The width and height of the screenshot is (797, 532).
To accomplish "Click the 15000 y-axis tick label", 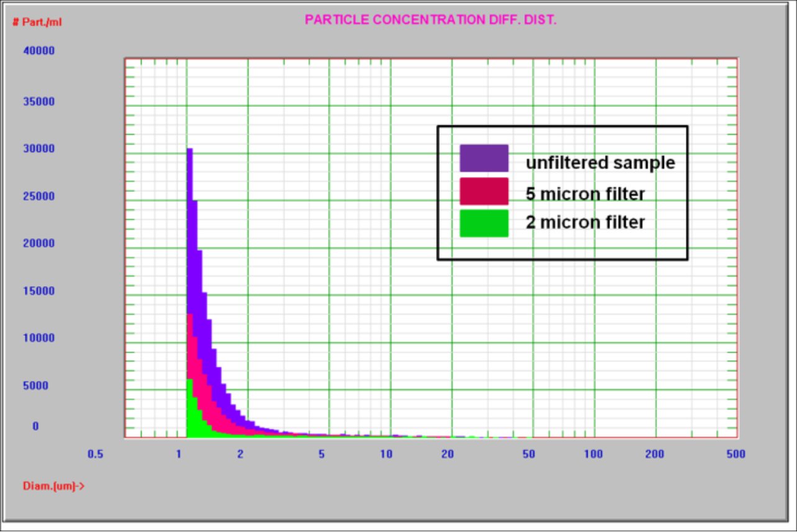I will point(39,291).
